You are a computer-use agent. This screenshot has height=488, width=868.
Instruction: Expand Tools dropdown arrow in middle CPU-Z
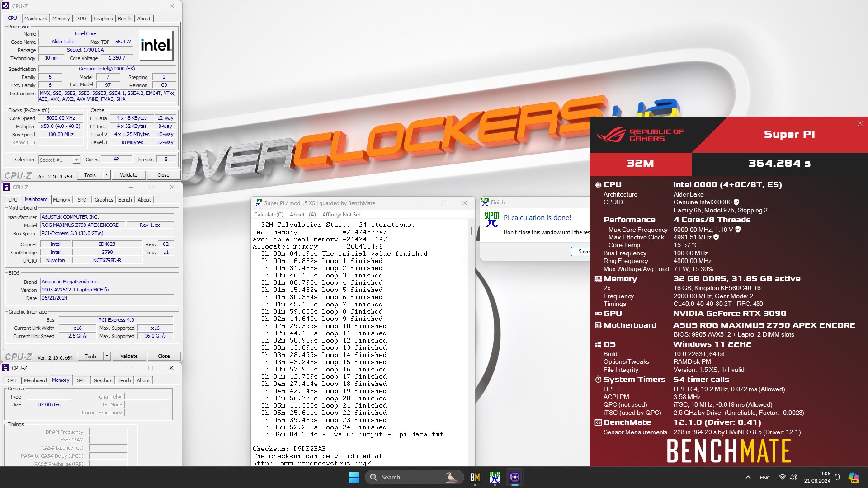tap(107, 356)
